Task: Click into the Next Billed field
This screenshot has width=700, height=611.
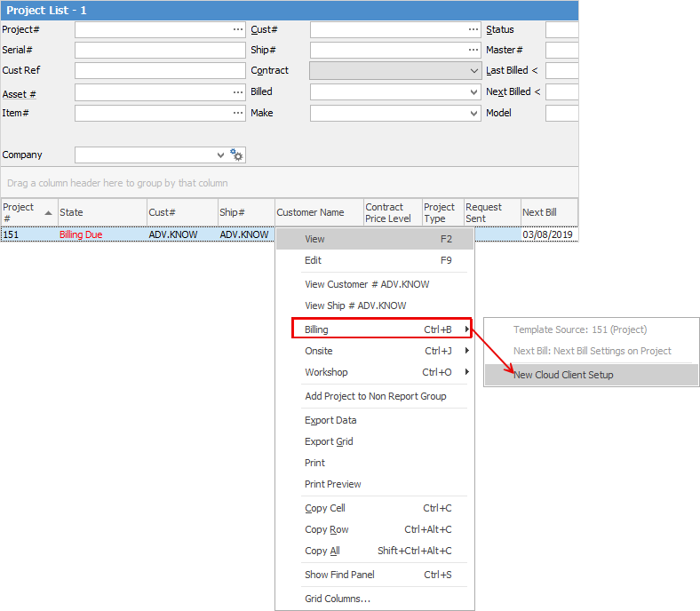Action: (x=561, y=92)
